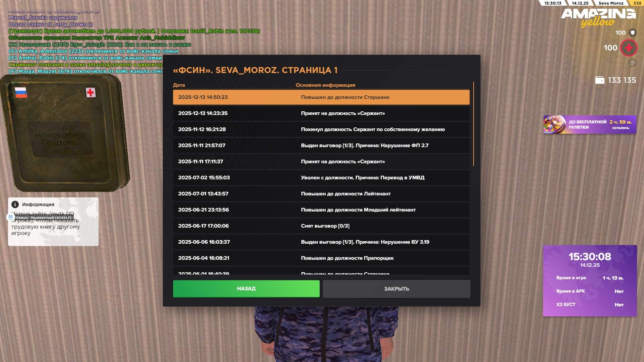Click the Amazing yellow server logo

tap(598, 17)
